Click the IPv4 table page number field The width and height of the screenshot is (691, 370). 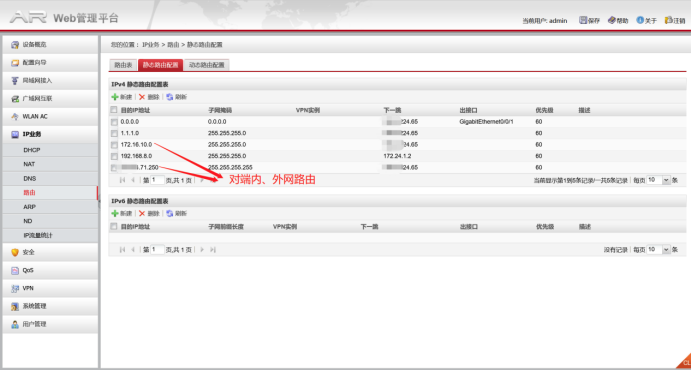point(157,180)
